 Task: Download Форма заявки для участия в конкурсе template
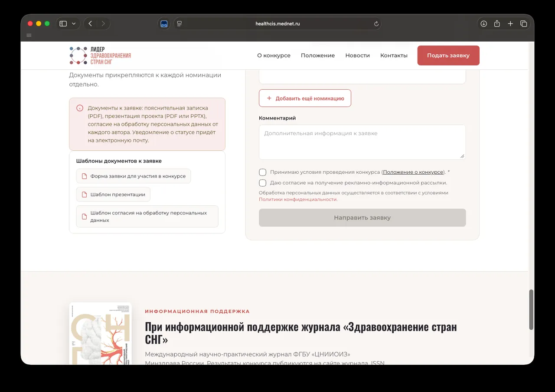pos(134,176)
